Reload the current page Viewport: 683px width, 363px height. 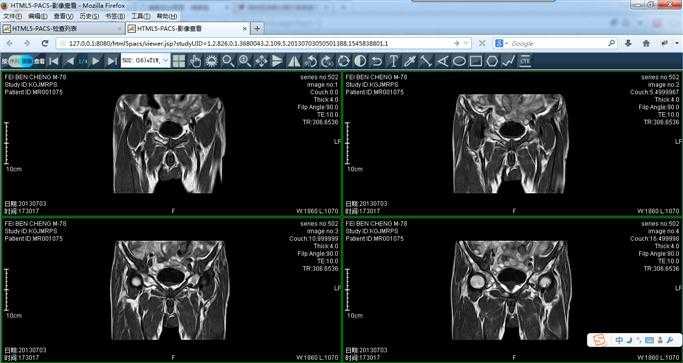click(45, 44)
